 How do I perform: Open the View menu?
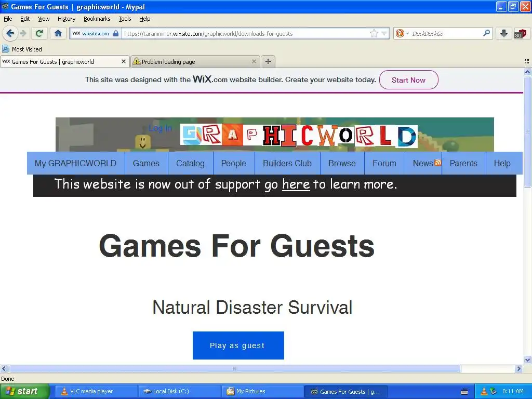[x=44, y=19]
